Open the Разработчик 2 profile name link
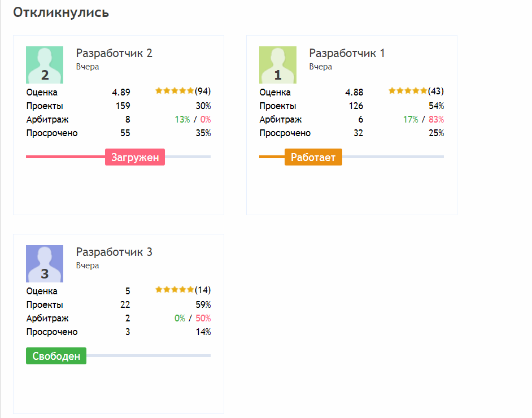 point(114,53)
